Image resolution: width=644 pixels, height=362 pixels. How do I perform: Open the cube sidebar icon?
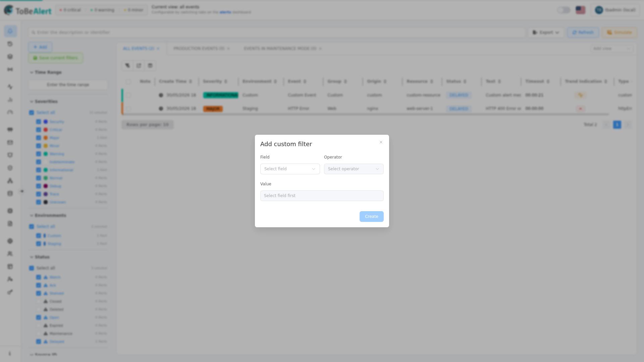[10, 57]
